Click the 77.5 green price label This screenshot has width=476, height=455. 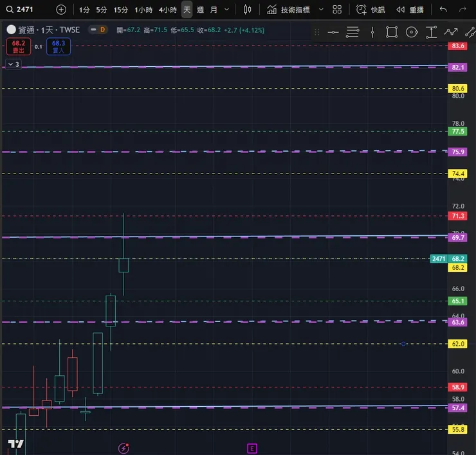click(458, 131)
